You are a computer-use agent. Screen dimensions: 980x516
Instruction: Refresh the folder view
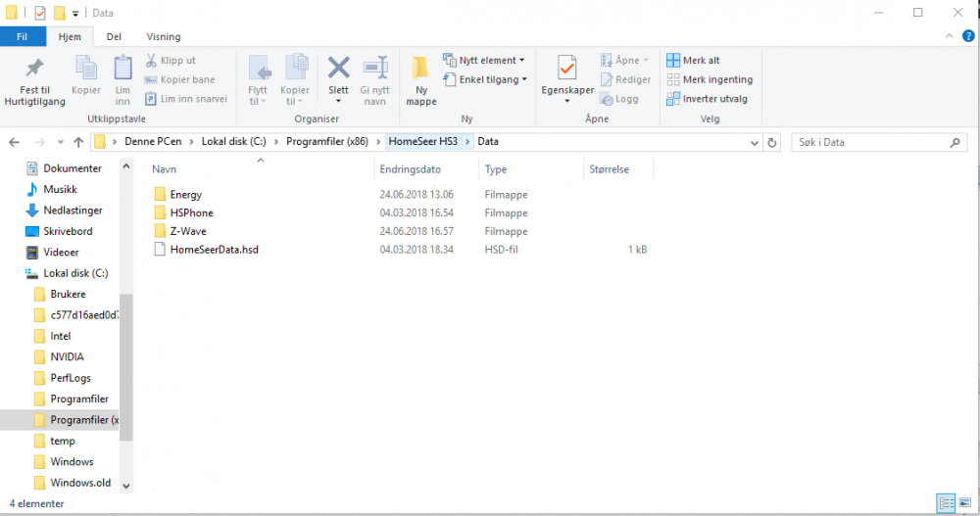click(x=772, y=142)
